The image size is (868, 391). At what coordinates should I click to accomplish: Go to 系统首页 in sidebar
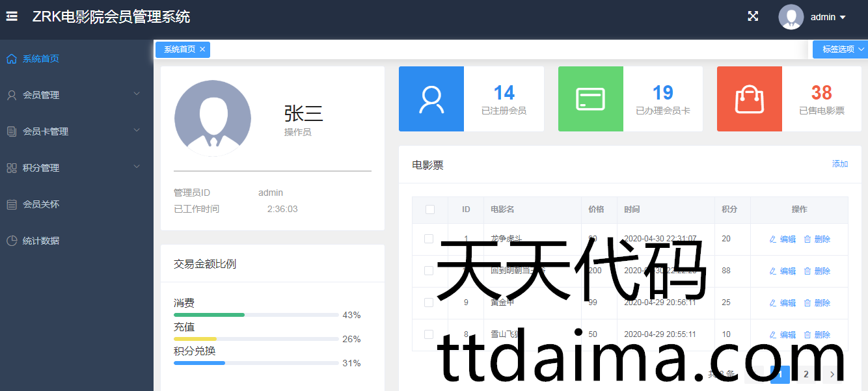(x=40, y=59)
